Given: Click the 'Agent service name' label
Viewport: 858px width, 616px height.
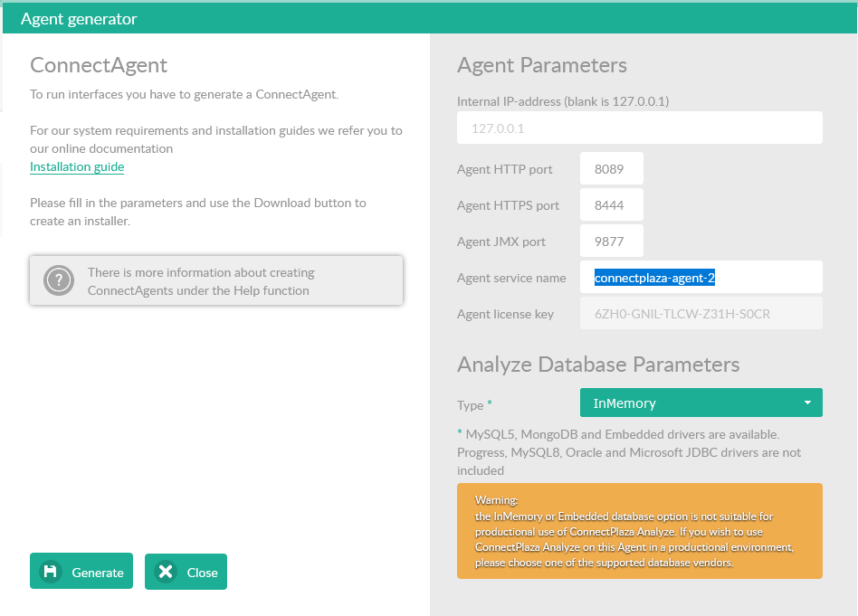Looking at the screenshot, I should (511, 278).
